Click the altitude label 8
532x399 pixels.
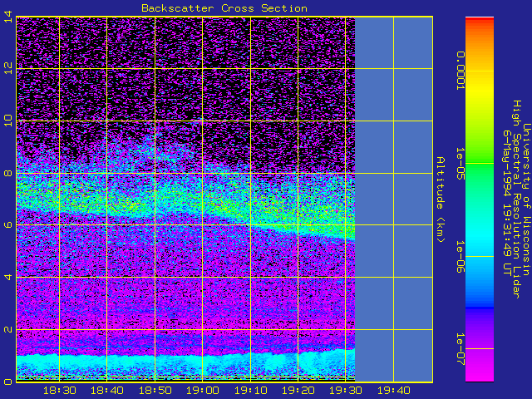tap(8, 174)
